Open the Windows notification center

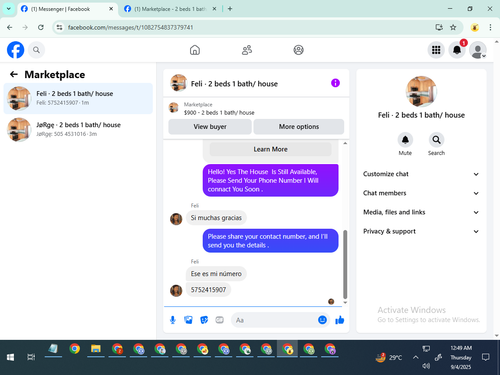pos(486,357)
